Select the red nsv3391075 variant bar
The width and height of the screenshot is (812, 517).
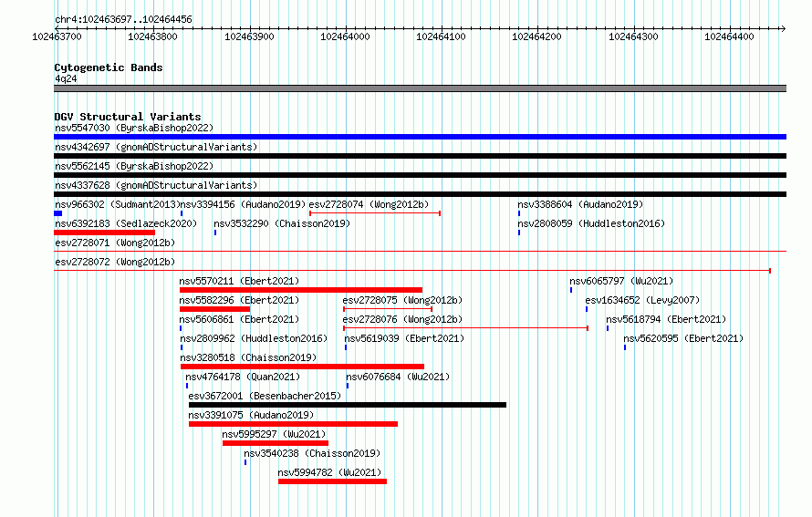293,424
